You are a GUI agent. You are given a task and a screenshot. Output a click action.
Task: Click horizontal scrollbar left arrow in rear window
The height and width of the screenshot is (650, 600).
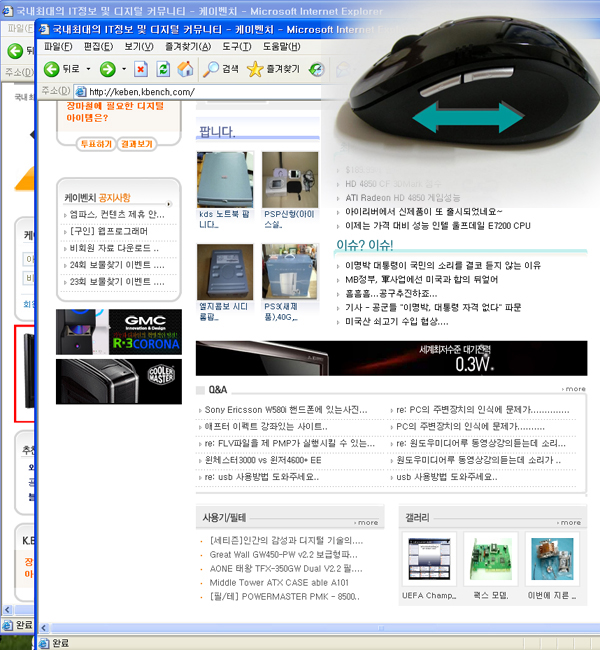pyautogui.click(x=7, y=609)
